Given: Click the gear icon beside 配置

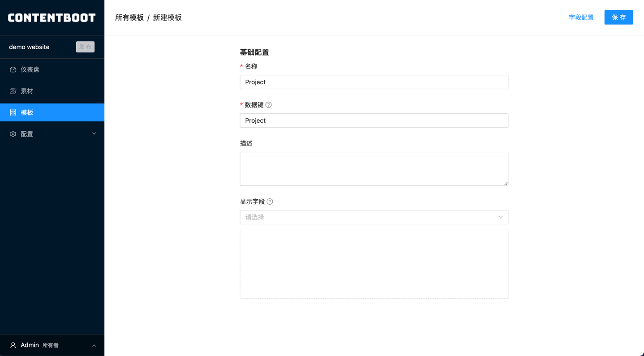Looking at the screenshot, I should tap(13, 134).
